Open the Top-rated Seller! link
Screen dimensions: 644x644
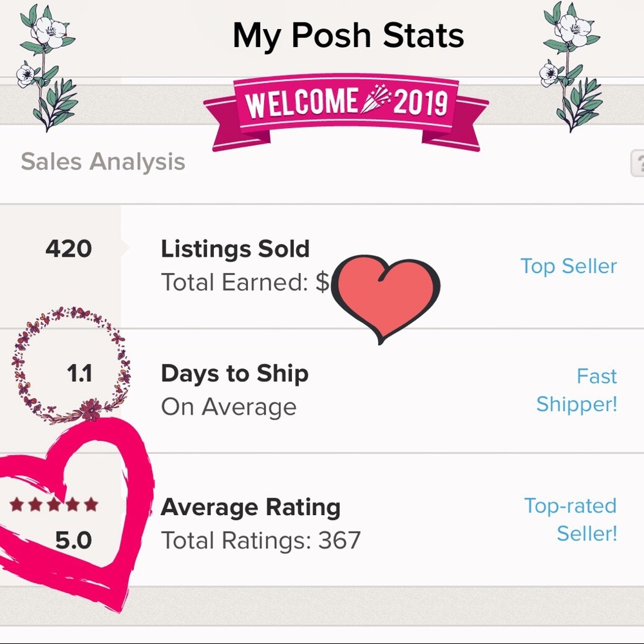[571, 520]
